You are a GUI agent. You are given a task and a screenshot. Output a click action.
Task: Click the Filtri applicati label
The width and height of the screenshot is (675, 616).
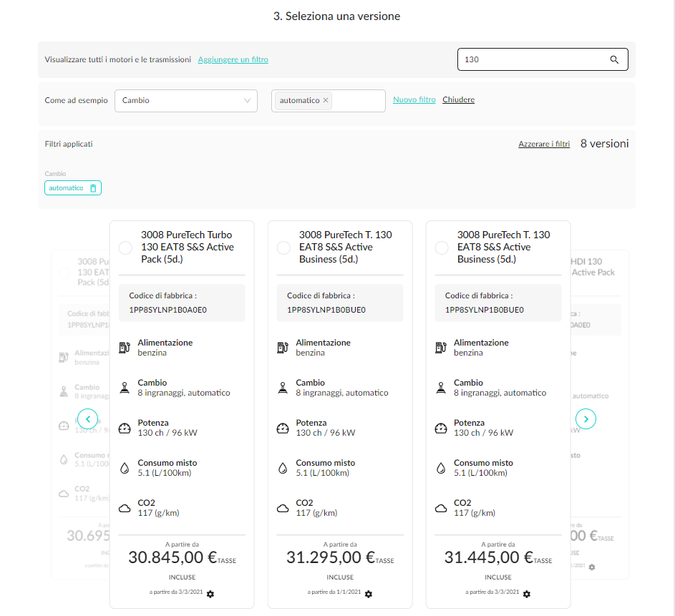point(69,144)
